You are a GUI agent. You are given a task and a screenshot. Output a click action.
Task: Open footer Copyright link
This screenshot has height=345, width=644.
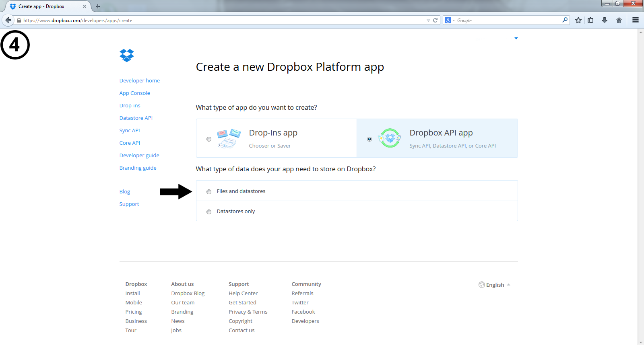[241, 321]
